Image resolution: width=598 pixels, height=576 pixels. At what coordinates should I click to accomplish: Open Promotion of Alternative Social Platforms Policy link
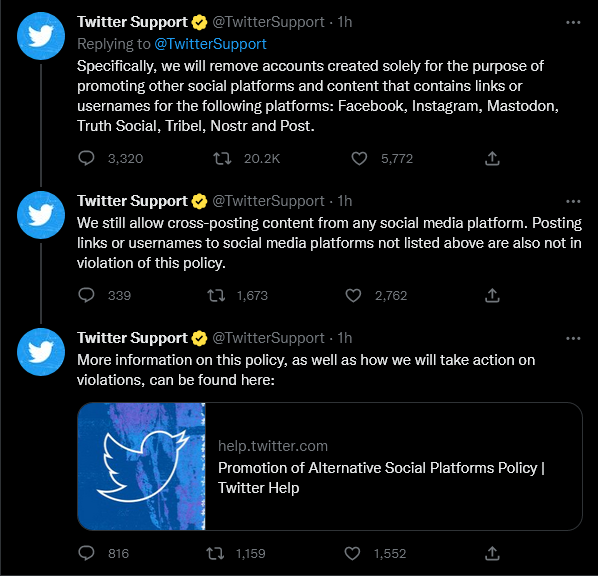(x=381, y=478)
